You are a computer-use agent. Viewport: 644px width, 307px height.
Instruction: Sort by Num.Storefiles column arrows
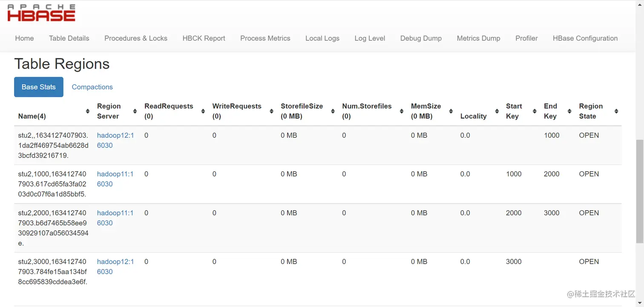(x=401, y=111)
